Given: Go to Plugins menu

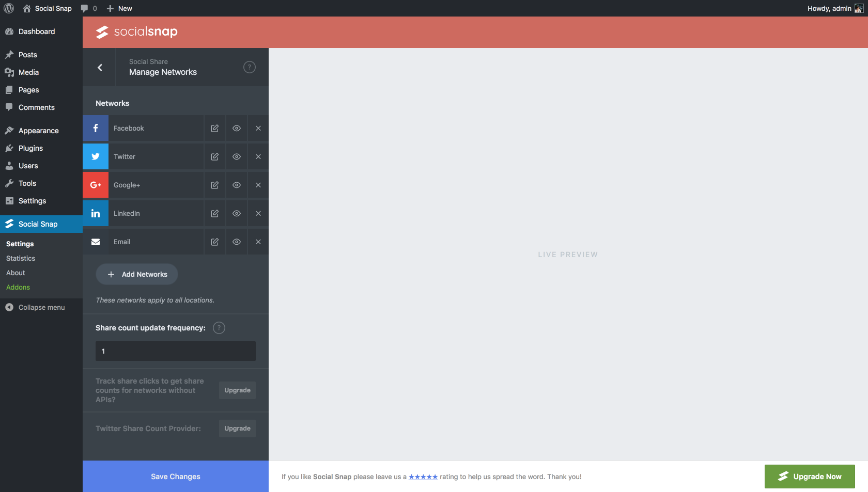Looking at the screenshot, I should click(41, 148).
